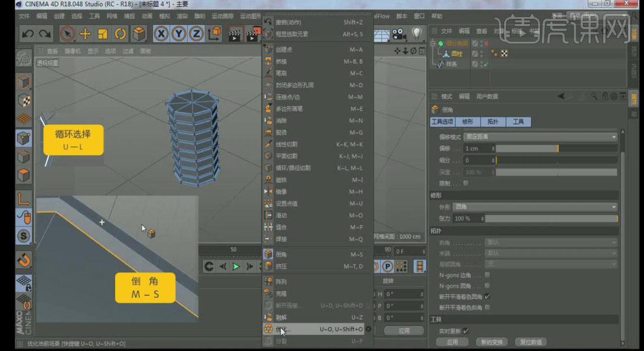Click the attribute panel back arrow
This screenshot has height=351, width=644.
[x=561, y=96]
